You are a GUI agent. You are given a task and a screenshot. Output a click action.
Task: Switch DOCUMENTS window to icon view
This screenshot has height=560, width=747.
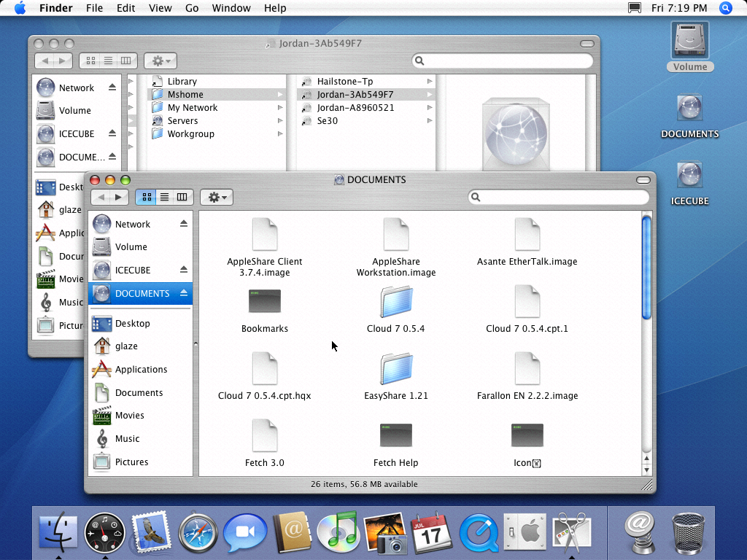[x=147, y=197]
